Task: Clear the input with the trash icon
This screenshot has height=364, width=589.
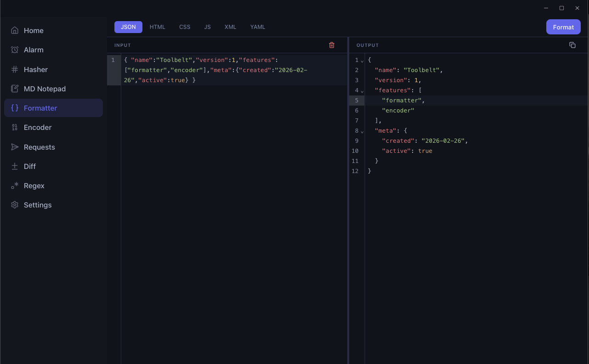Action: click(x=332, y=45)
